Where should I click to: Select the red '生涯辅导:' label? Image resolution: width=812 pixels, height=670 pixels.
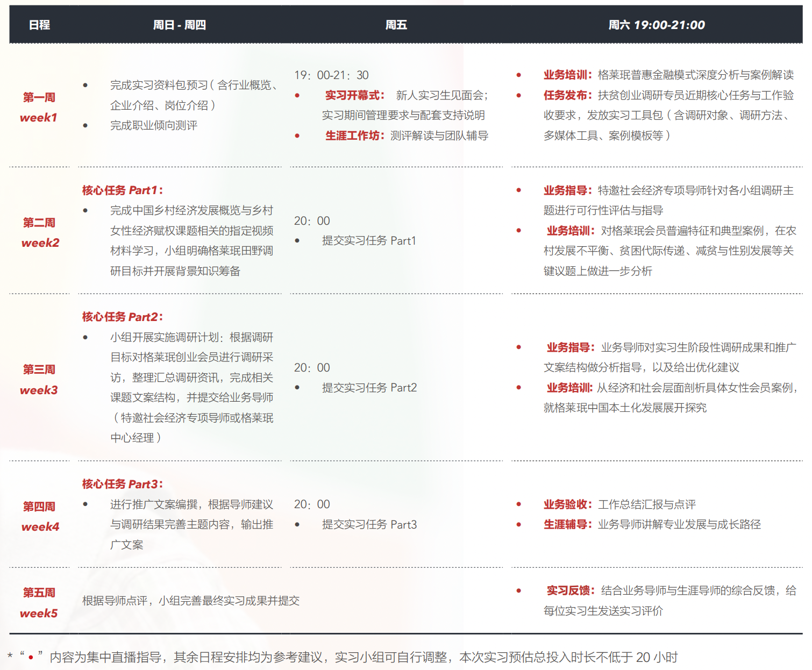pyautogui.click(x=568, y=524)
